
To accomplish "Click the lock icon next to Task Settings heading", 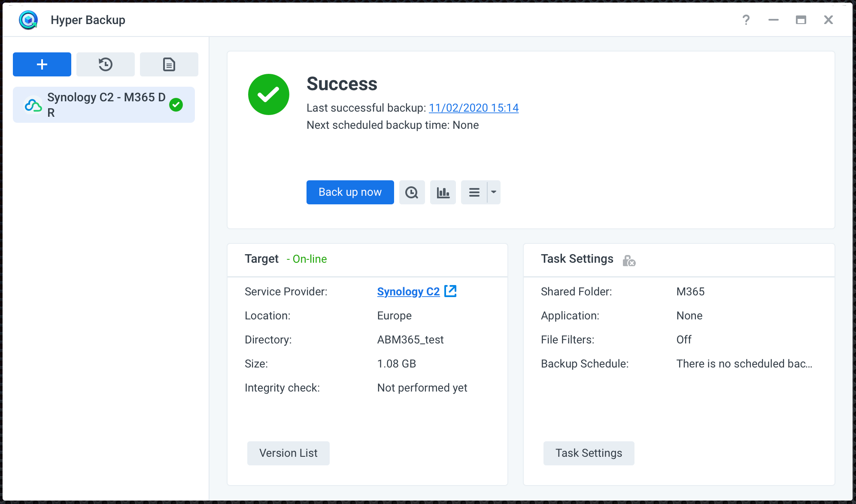I will coord(629,260).
